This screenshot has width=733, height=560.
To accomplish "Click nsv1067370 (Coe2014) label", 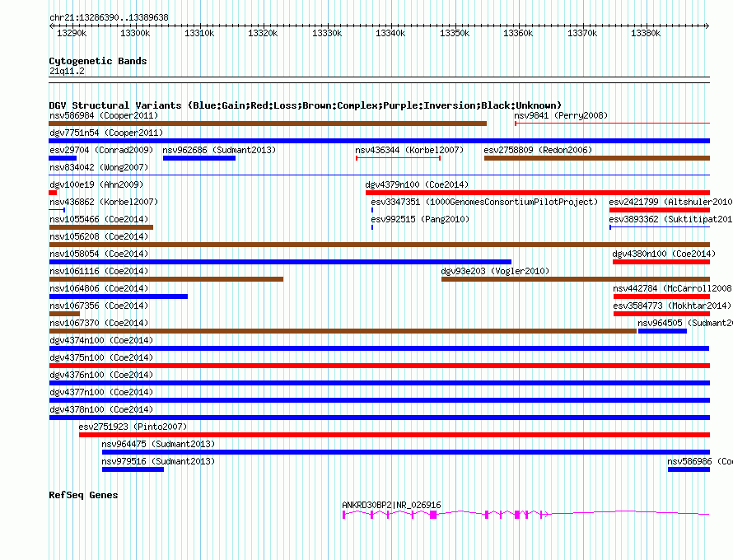I will (x=99, y=323).
